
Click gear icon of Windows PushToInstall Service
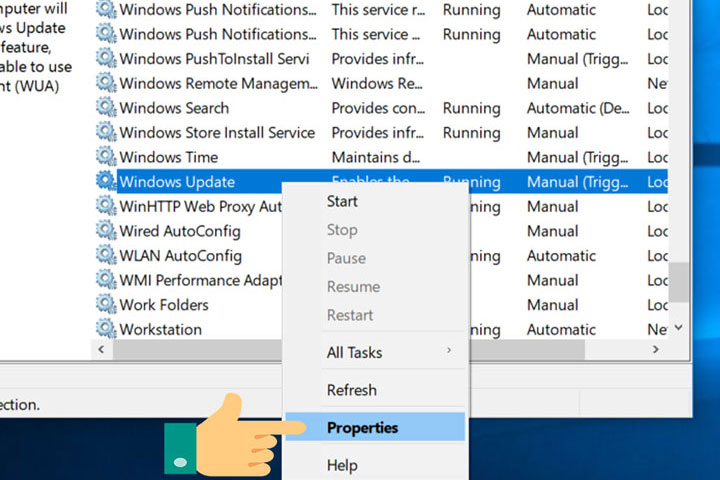tap(106, 58)
